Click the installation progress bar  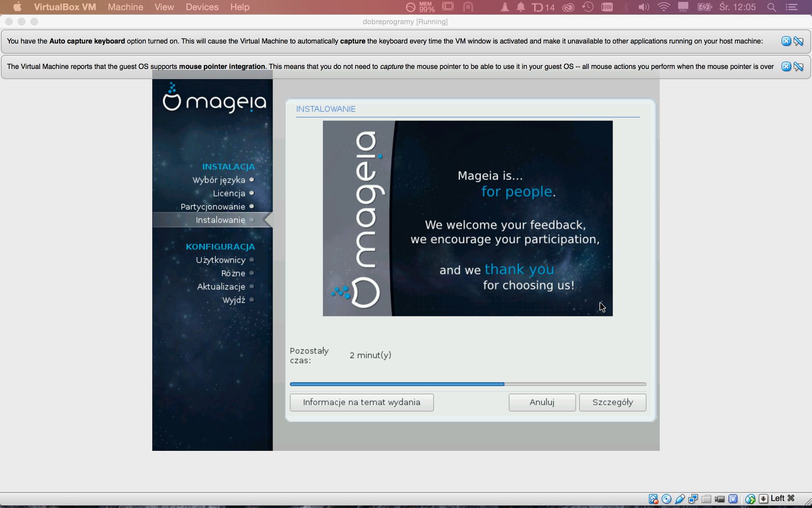pyautogui.click(x=468, y=384)
